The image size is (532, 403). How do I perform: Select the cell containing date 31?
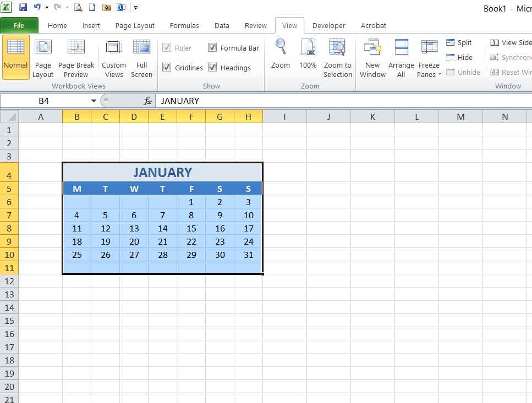248,255
